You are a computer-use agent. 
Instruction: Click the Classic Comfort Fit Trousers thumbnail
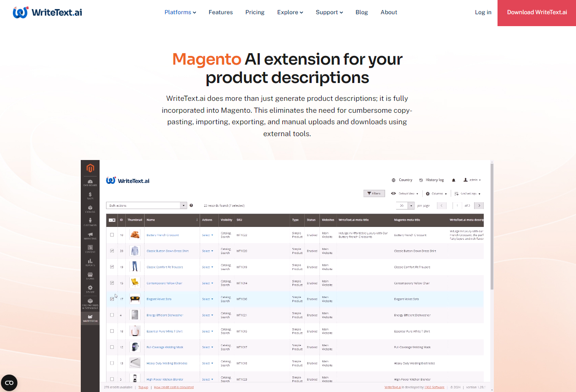click(x=135, y=267)
